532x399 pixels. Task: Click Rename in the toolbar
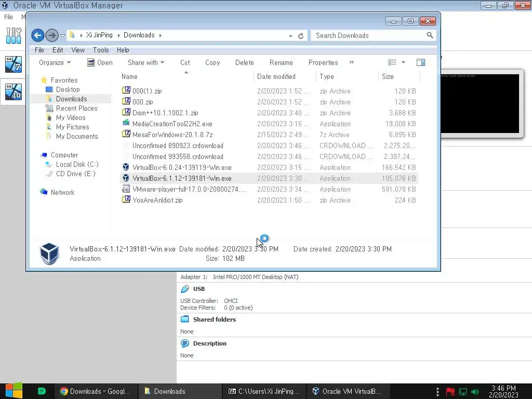(281, 62)
